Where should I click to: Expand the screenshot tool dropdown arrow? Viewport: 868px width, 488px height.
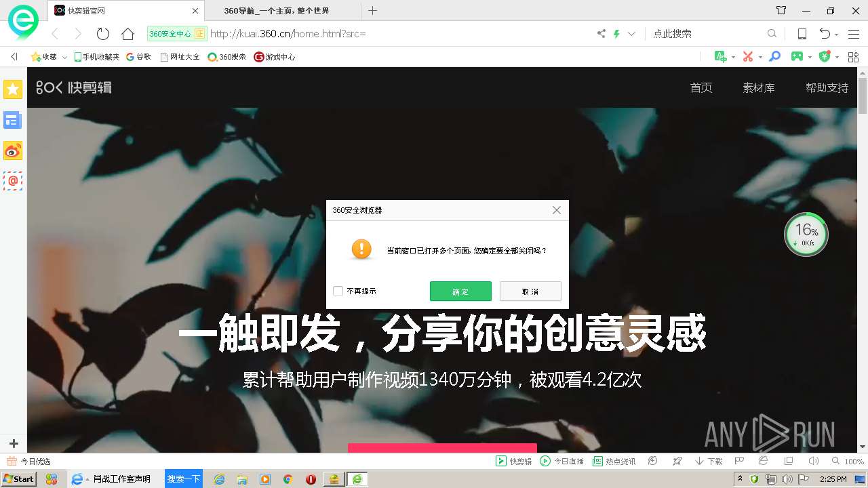pyautogui.click(x=760, y=57)
